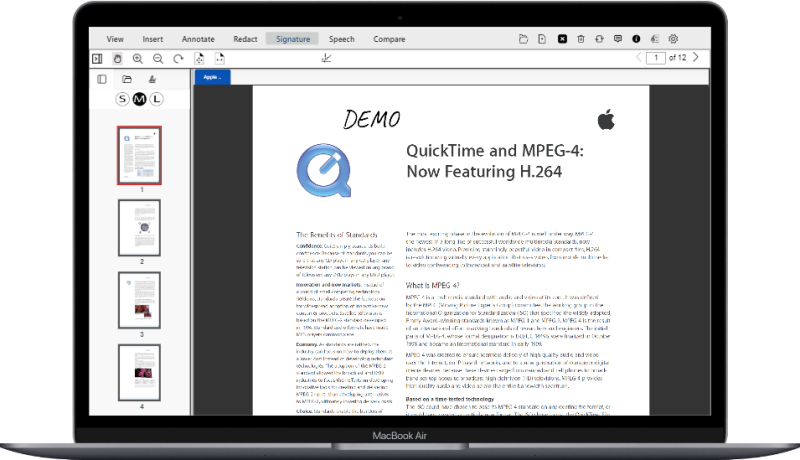This screenshot has height=460, width=800.
Task: Click the open folder icon in top toolbar
Action: [x=525, y=39]
